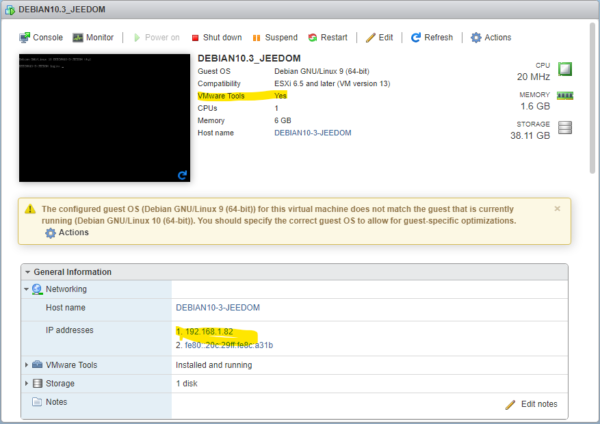Screen dimensions: 600x424
Task: Refresh the VM summary page
Action: point(432,38)
